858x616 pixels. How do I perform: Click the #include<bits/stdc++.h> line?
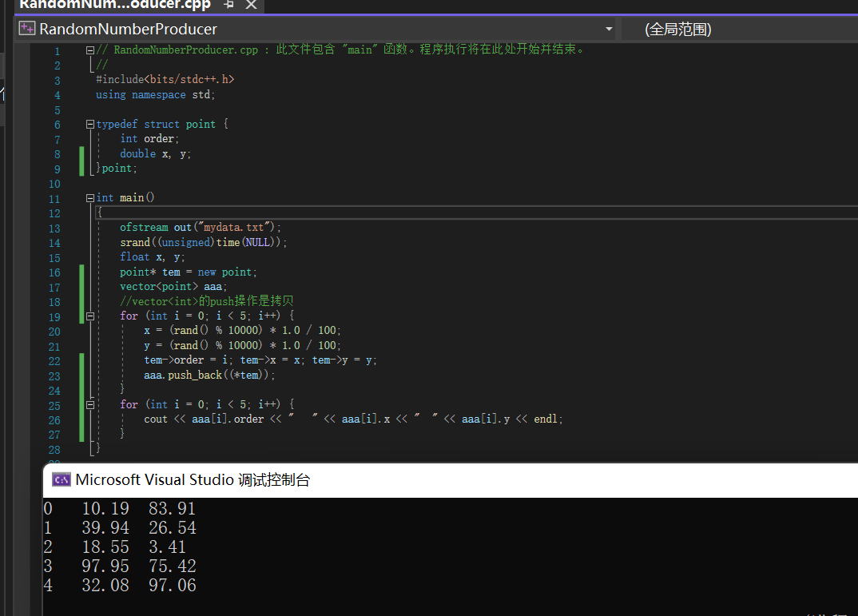165,79
